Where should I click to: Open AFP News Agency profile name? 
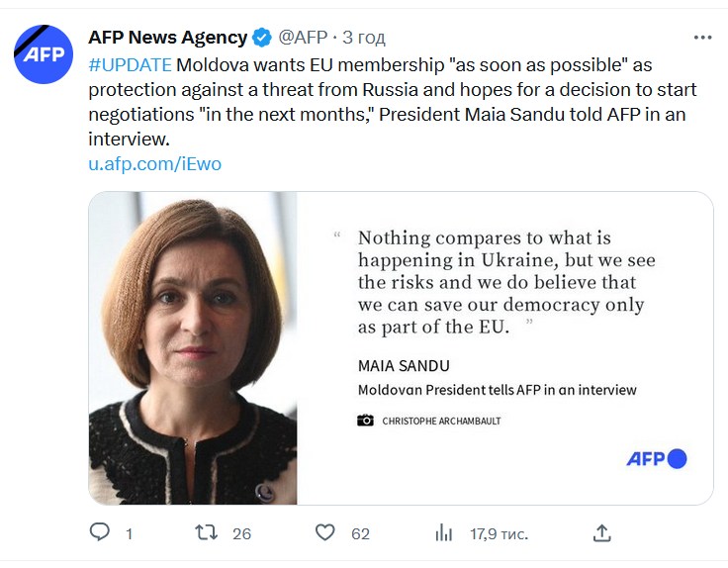click(x=167, y=38)
